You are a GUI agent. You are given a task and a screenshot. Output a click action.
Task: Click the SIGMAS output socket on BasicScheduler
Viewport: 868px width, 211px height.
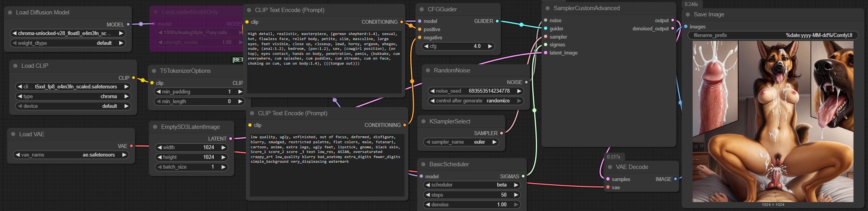click(523, 176)
